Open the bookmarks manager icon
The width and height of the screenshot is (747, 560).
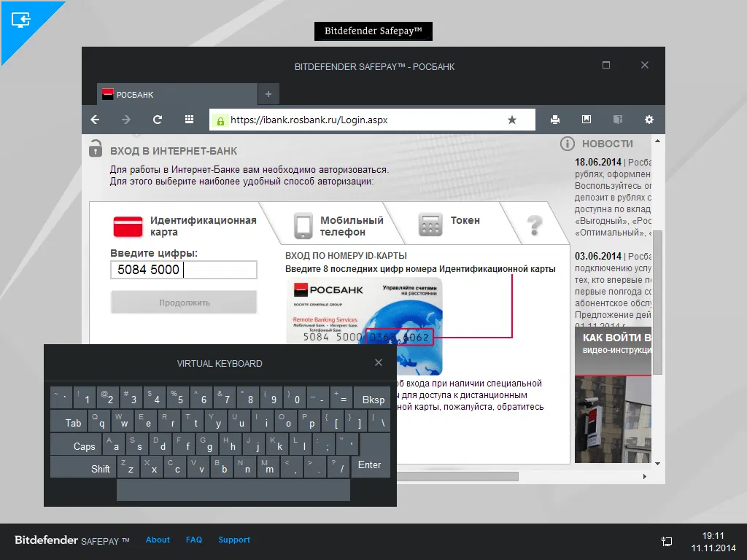click(587, 119)
